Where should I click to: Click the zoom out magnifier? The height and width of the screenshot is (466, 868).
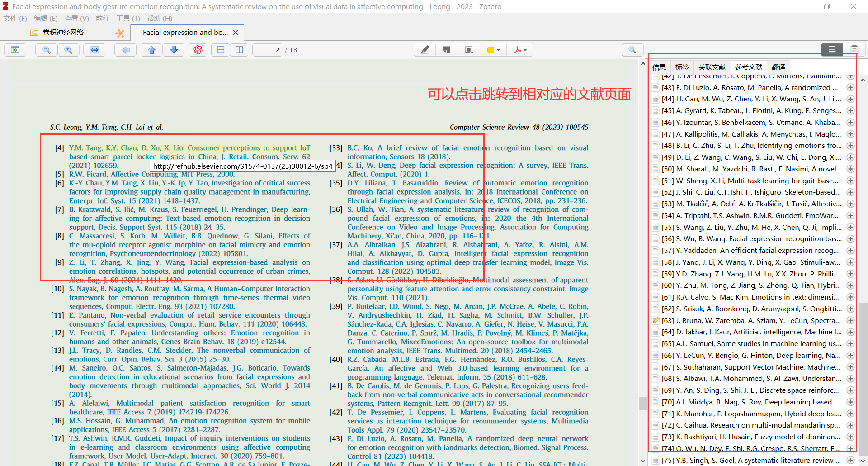(x=46, y=50)
